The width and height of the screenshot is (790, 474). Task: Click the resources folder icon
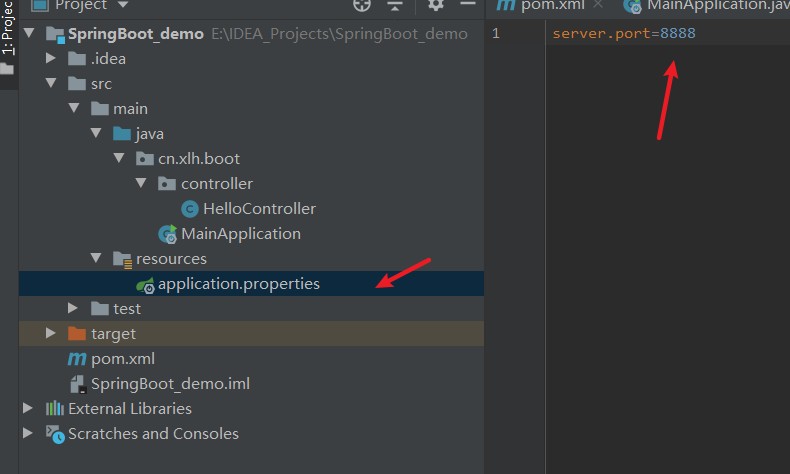pos(122,259)
